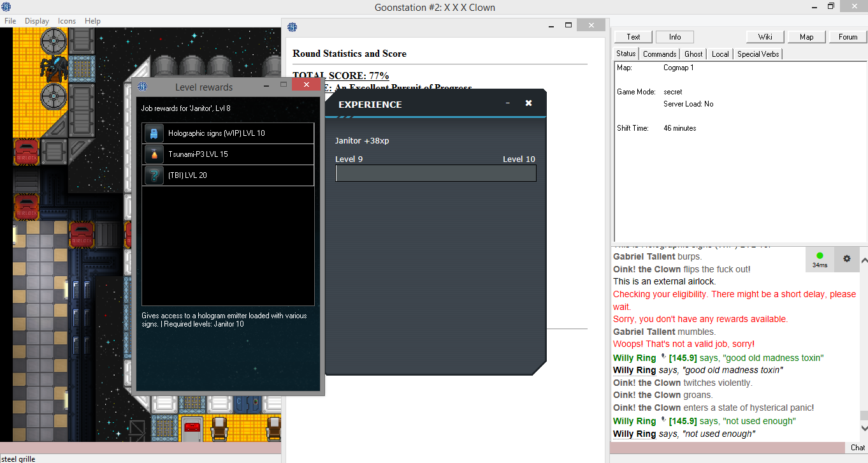Open the File menu
This screenshot has width=868, height=463.
pos(10,21)
